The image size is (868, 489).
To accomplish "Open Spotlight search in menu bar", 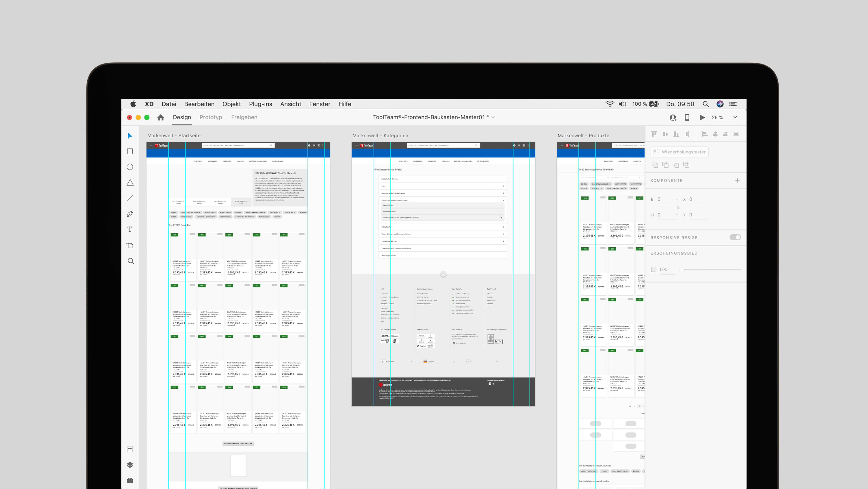I will [x=706, y=104].
